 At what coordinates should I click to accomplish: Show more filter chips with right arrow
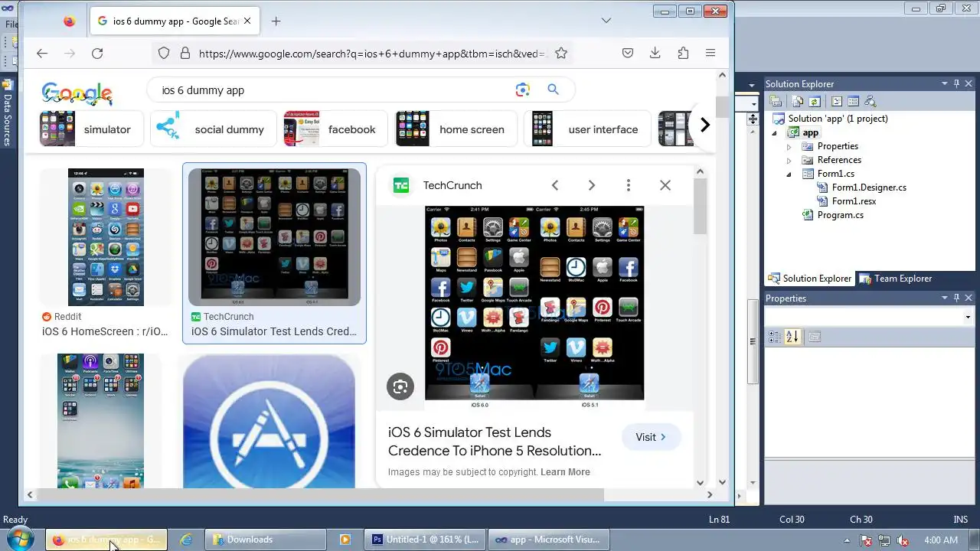(704, 125)
